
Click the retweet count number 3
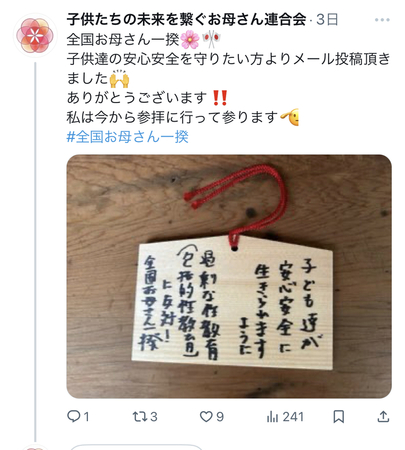pos(153,417)
